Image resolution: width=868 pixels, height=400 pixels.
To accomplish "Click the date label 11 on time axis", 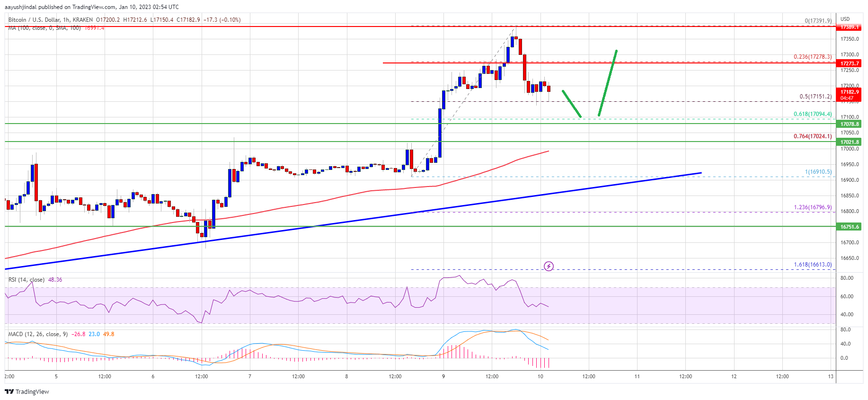I will coord(637,376).
